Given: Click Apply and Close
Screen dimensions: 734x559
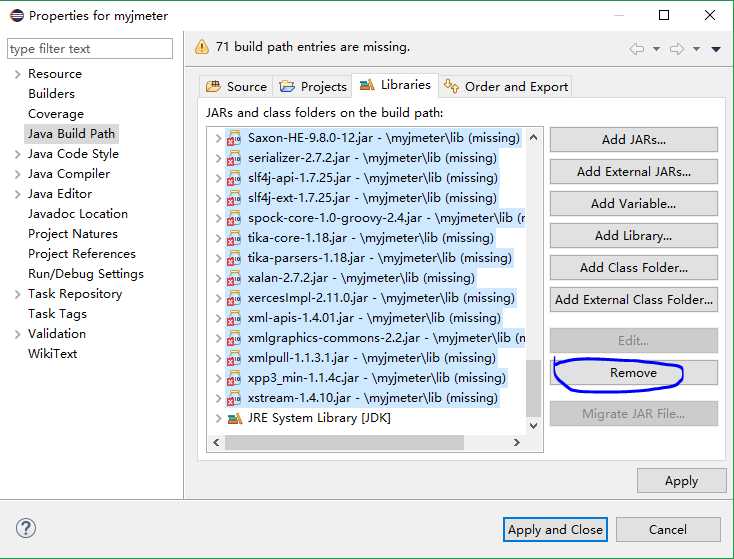Looking at the screenshot, I should point(555,530).
